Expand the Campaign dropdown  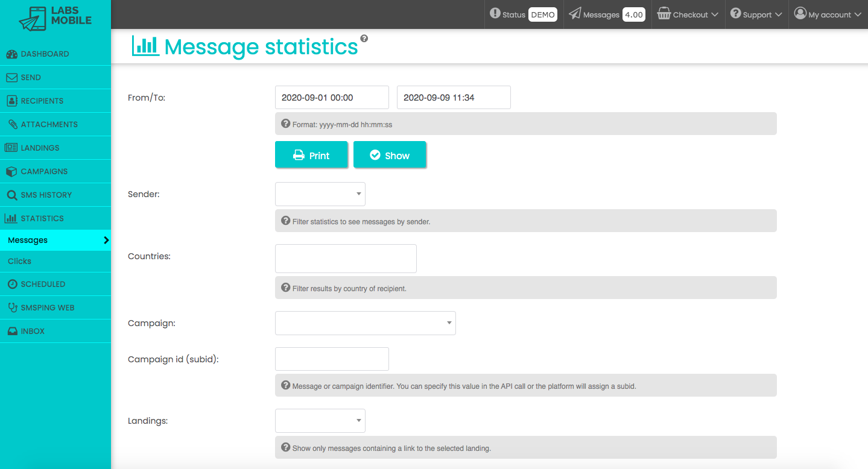point(366,323)
